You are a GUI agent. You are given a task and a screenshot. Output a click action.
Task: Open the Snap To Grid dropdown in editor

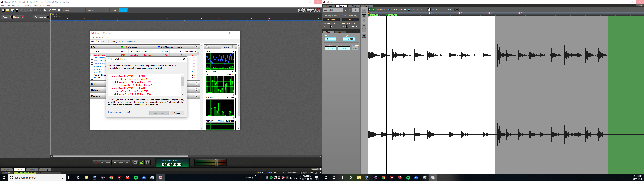(396, 10)
